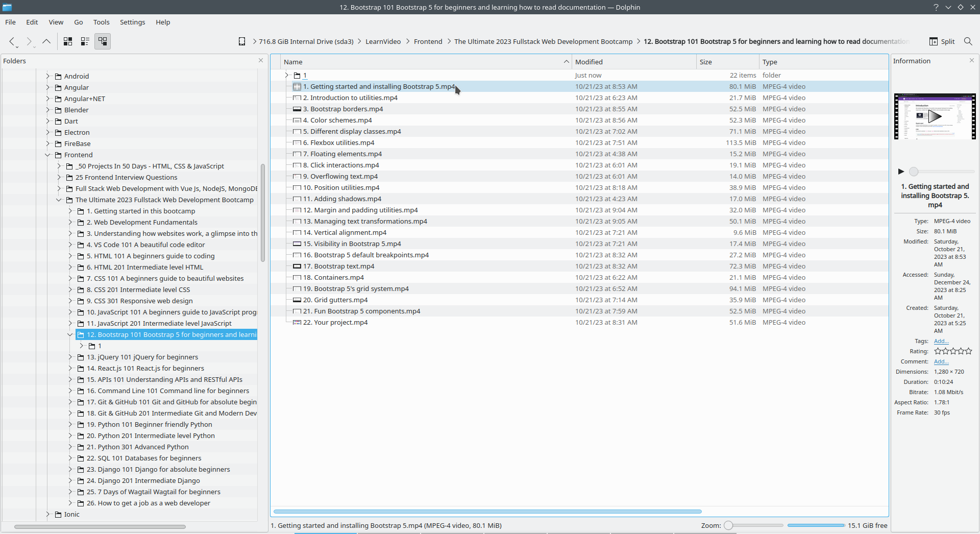This screenshot has width=980, height=534.
Task: Toggle Split view
Action: (x=942, y=41)
